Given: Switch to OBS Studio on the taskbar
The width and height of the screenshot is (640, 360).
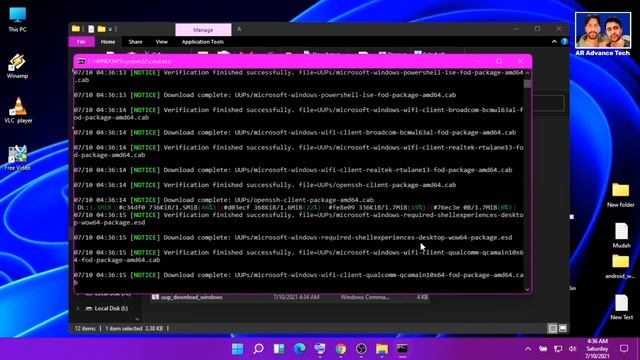Looking at the screenshot, I should click(361, 349).
